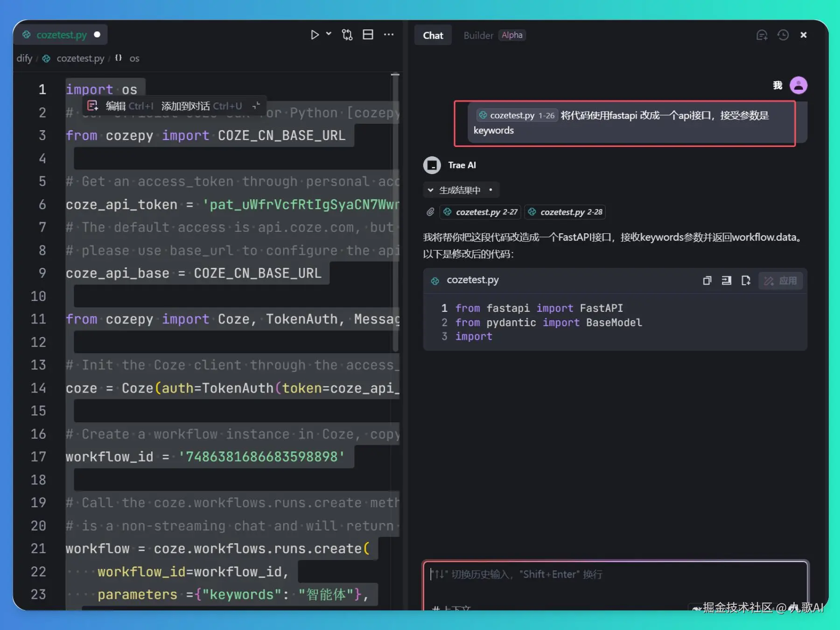Click the unsaved dot on cozetest.py tab

tap(97, 35)
